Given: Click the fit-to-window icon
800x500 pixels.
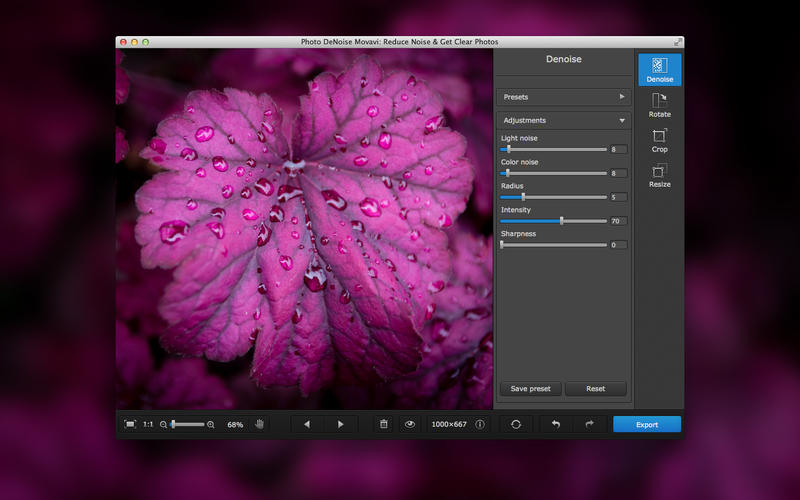Looking at the screenshot, I should 130,424.
